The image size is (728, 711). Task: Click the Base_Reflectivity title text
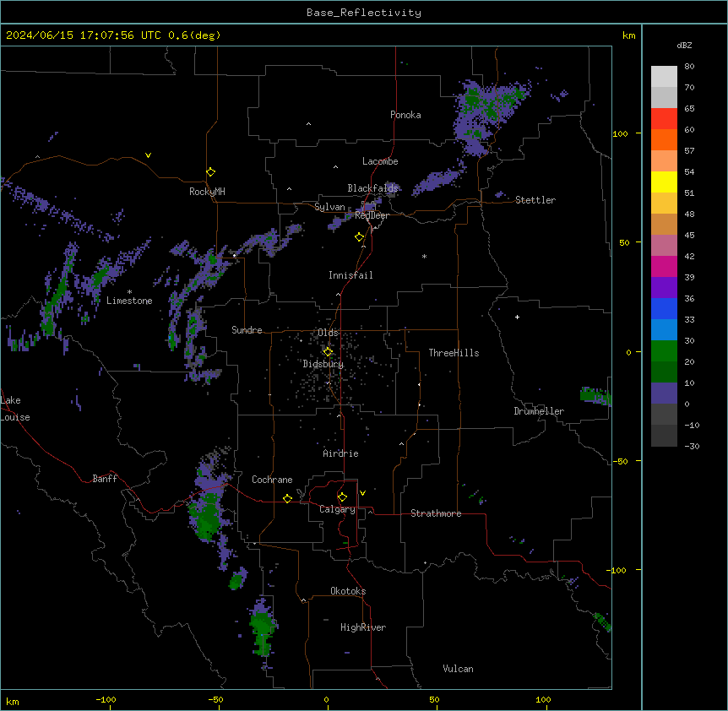364,13
